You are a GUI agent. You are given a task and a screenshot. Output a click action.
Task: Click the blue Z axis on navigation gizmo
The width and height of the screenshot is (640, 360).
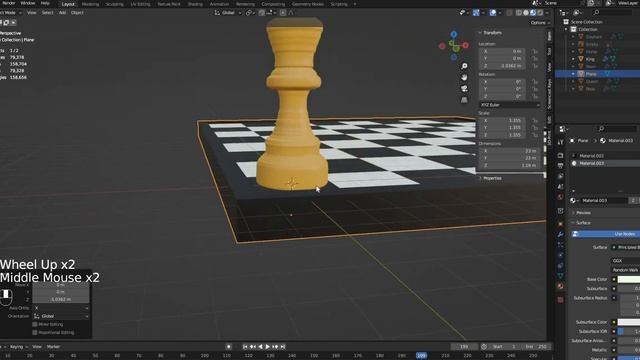pyautogui.click(x=454, y=35)
